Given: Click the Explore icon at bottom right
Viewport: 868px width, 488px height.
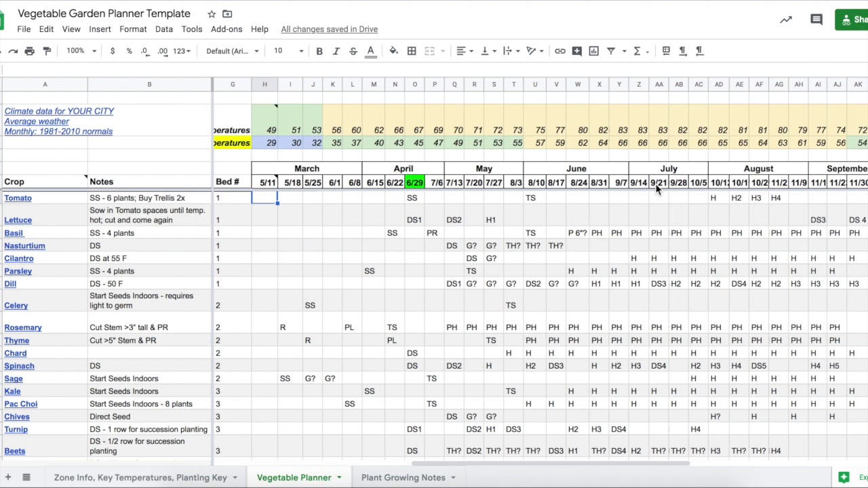Looking at the screenshot, I should point(844,477).
